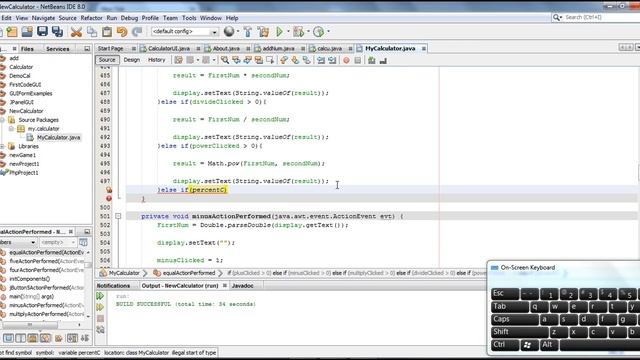
Task: Open the Profile Project dropdown arrow
Action: (x=328, y=31)
